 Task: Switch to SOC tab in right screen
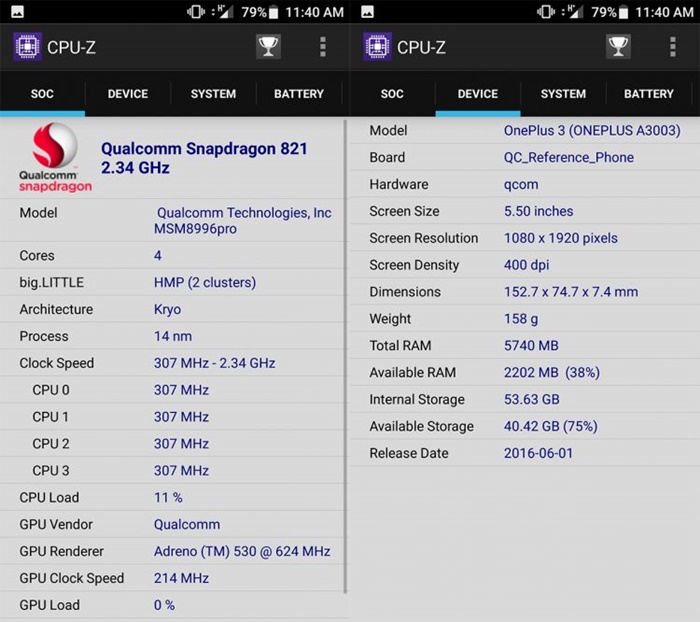pos(392,94)
